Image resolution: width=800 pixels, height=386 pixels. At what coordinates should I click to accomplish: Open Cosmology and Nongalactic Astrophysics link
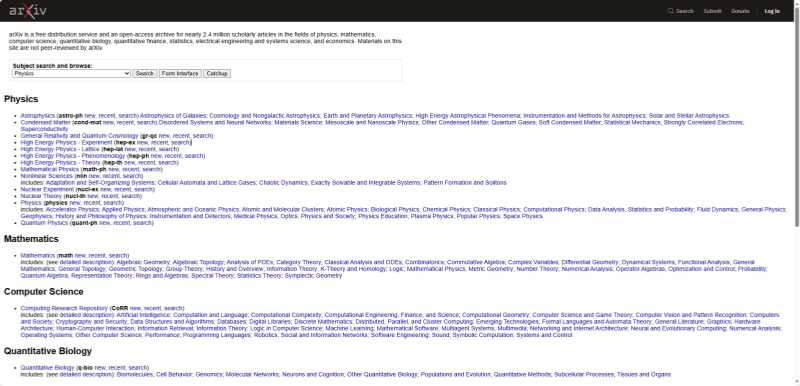(x=265, y=116)
